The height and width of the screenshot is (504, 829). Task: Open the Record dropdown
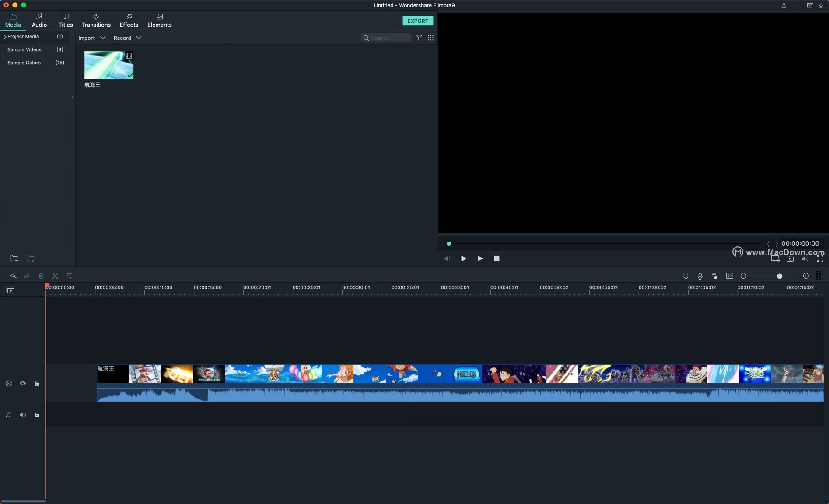[x=127, y=38]
